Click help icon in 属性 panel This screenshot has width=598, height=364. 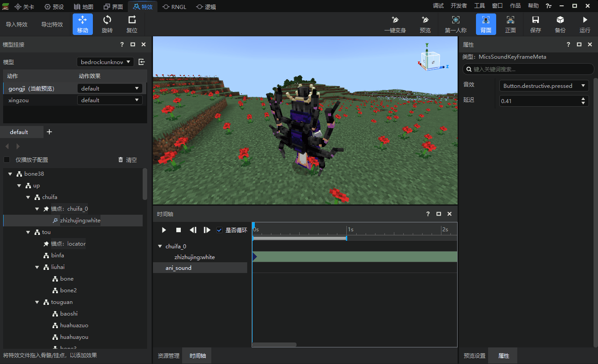568,44
